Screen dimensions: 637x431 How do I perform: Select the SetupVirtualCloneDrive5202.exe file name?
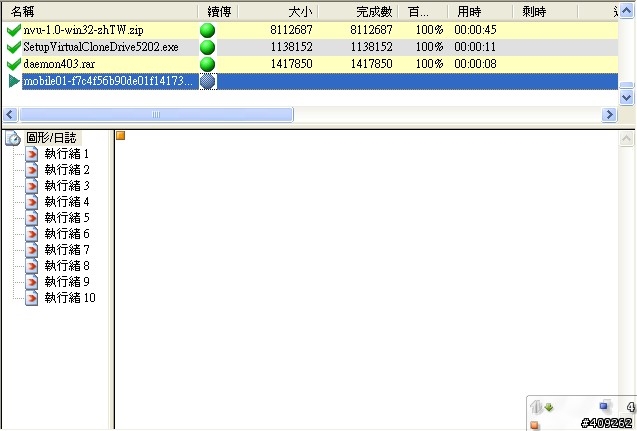click(101, 47)
